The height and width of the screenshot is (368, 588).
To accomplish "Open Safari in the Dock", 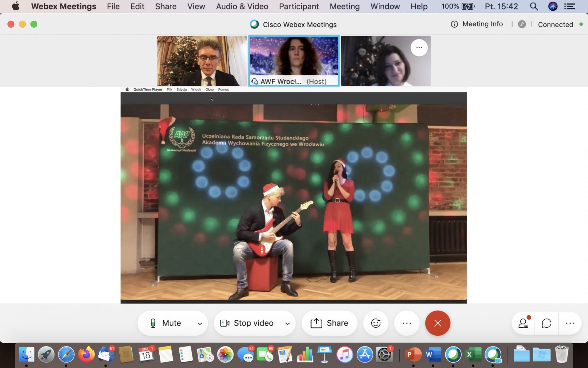I will tap(66, 354).
